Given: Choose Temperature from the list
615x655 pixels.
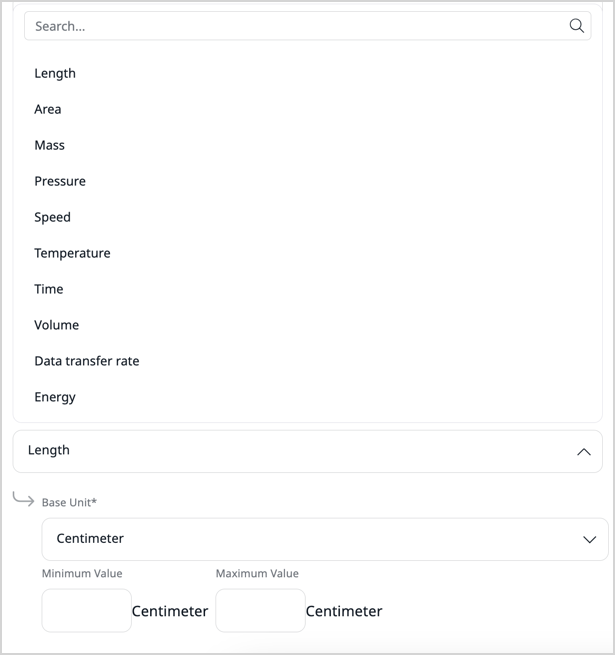Looking at the screenshot, I should [72, 253].
